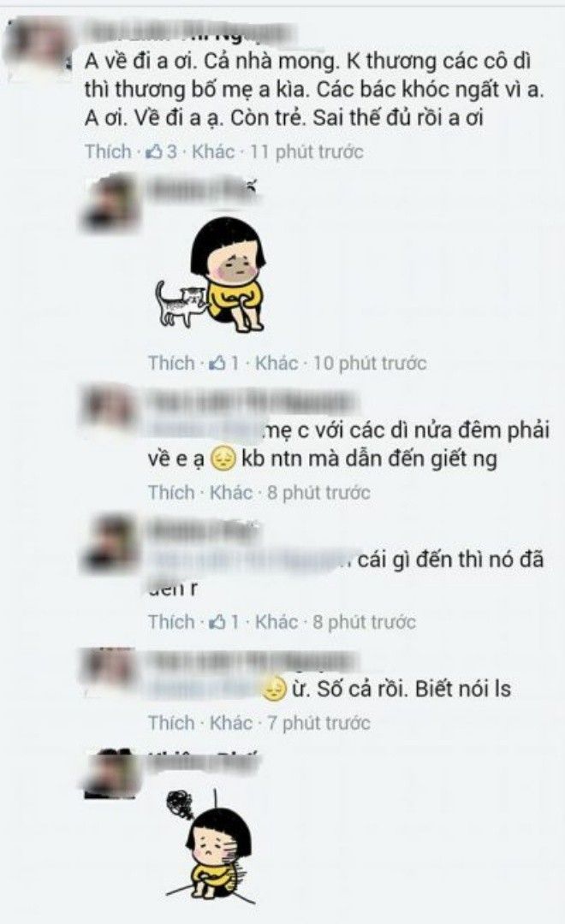Click thumbs-up icon showing 3 likes
Viewport: 565px width, 924px height.
coord(154,152)
